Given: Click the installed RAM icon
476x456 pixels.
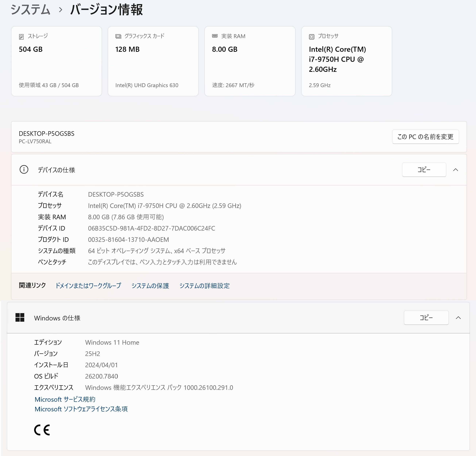Looking at the screenshot, I should [x=215, y=36].
